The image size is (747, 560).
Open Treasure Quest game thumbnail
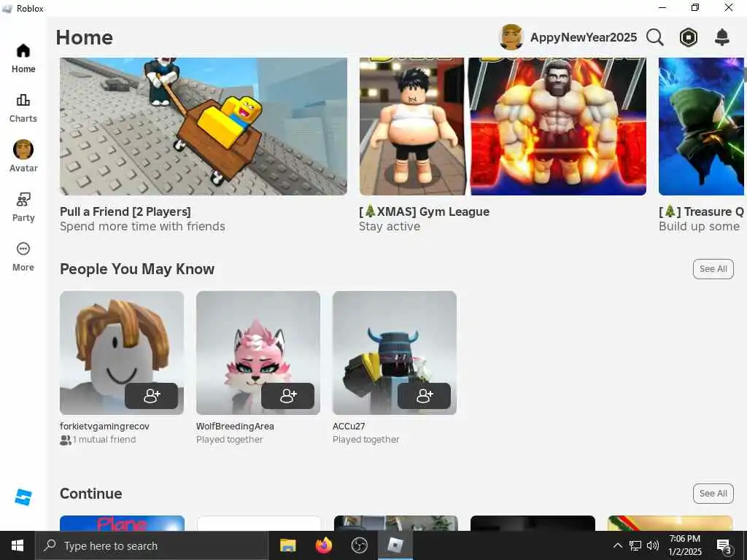coord(701,126)
